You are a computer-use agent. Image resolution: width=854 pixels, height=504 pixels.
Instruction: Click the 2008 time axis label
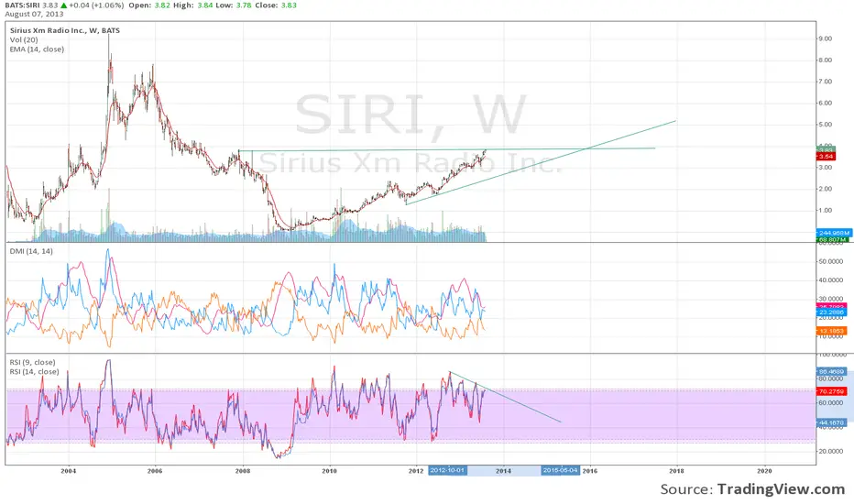pos(243,471)
